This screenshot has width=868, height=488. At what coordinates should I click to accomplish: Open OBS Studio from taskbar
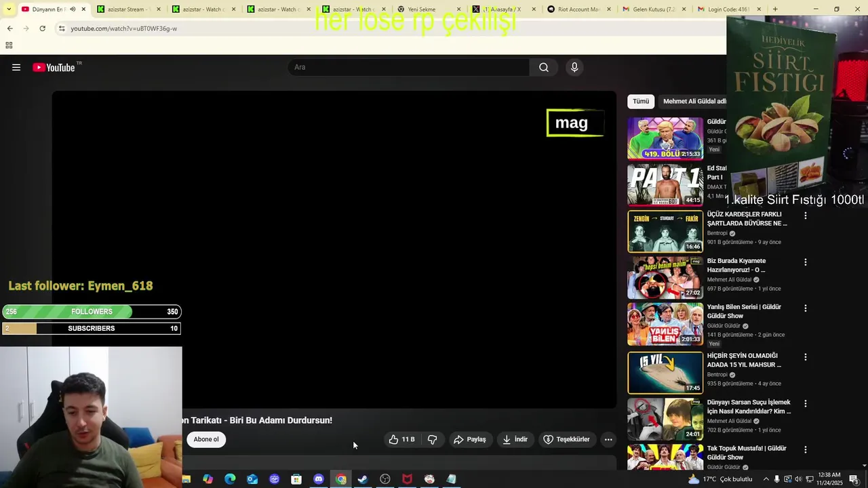385,479
